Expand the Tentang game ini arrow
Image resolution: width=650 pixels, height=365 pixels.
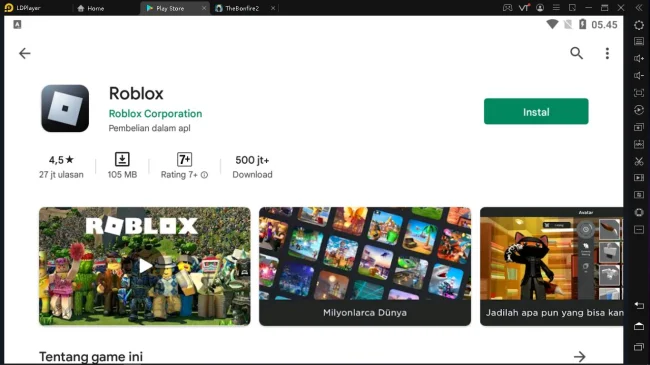(580, 356)
